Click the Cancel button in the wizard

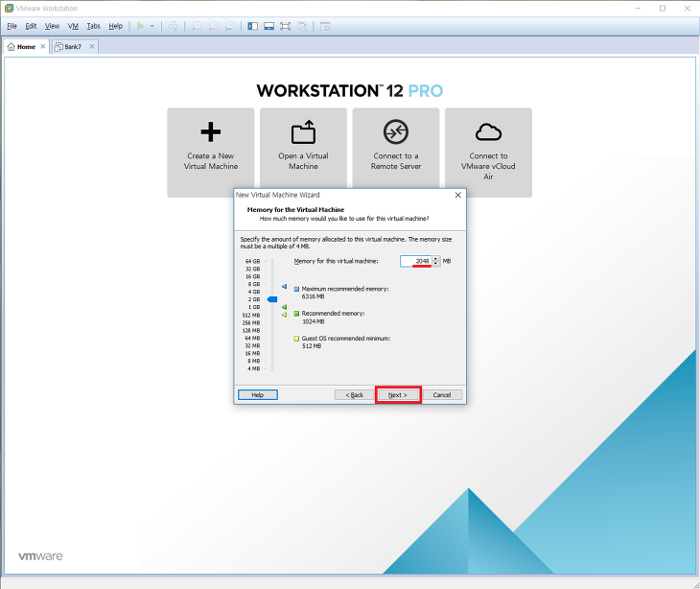pos(442,395)
